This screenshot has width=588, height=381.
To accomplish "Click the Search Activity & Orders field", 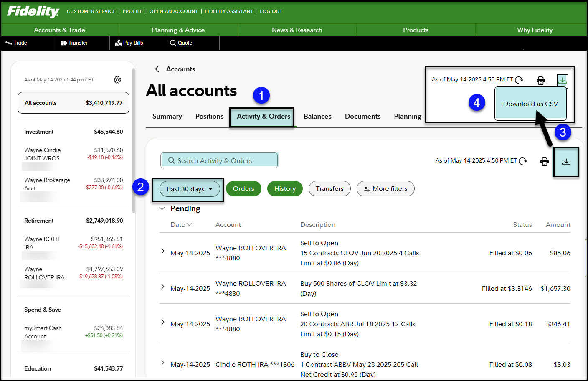I will (x=219, y=160).
